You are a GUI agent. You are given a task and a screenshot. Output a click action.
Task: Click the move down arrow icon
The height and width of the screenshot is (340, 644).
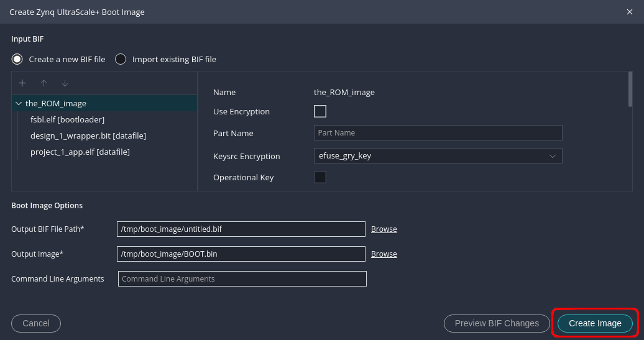65,83
